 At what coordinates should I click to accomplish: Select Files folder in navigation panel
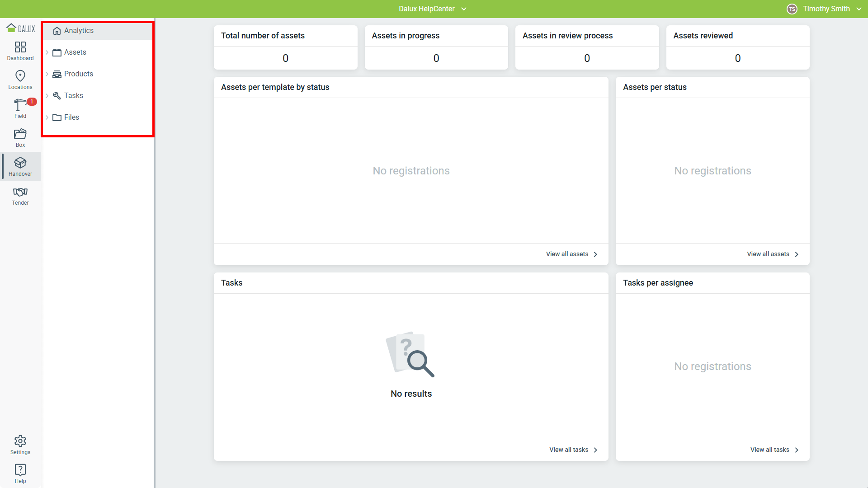tap(71, 117)
